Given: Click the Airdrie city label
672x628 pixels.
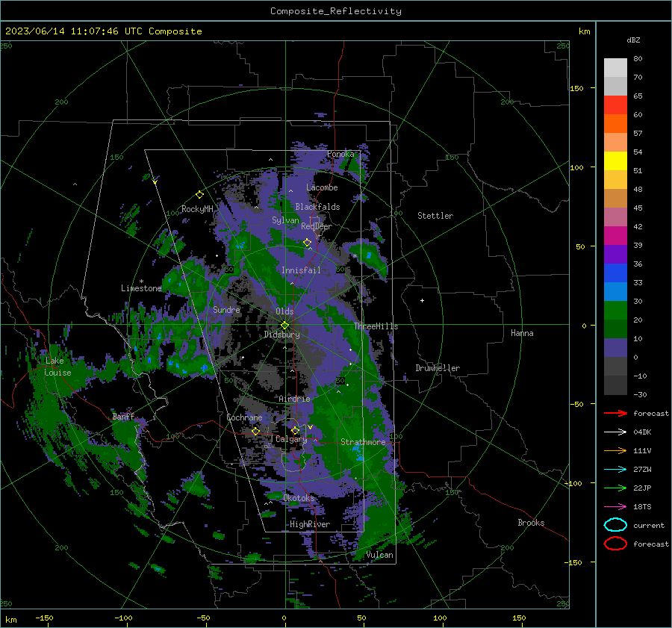Looking at the screenshot, I should click(x=294, y=399).
